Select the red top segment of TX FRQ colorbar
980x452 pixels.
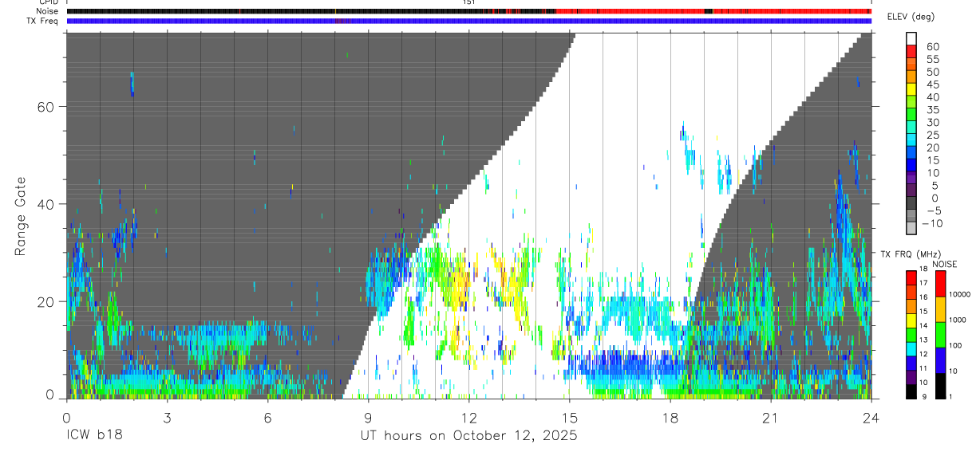tap(911, 277)
